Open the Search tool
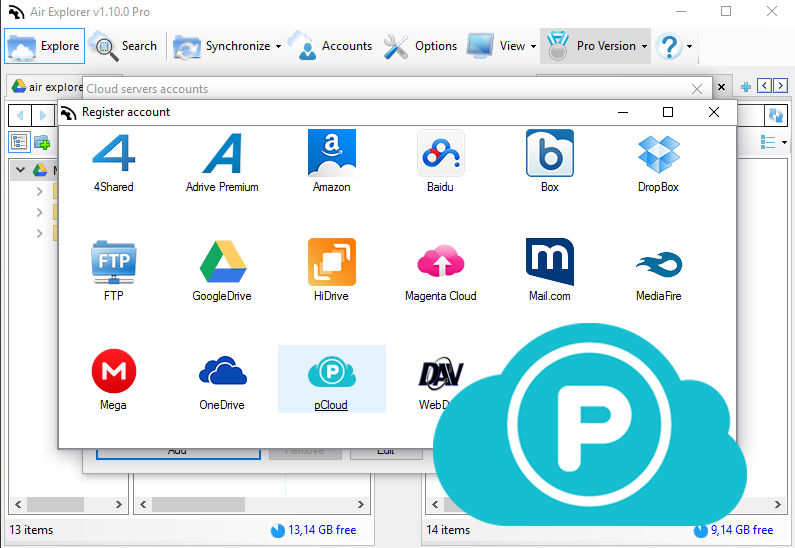This screenshot has width=795, height=548. pos(123,46)
